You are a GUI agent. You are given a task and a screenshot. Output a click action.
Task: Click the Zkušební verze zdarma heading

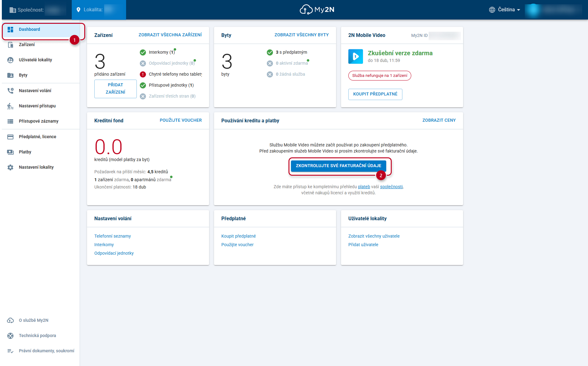[400, 53]
